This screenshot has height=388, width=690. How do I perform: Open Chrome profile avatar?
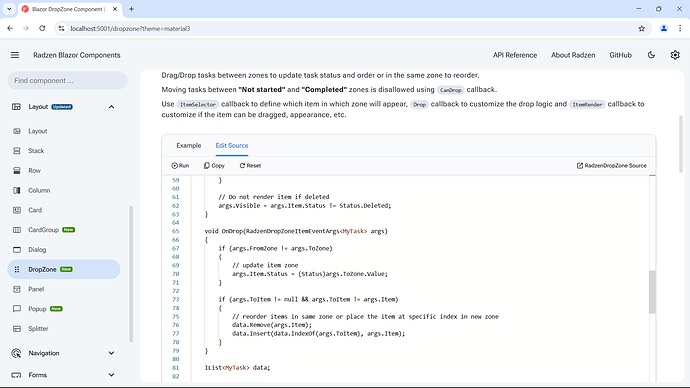pyautogui.click(x=664, y=29)
